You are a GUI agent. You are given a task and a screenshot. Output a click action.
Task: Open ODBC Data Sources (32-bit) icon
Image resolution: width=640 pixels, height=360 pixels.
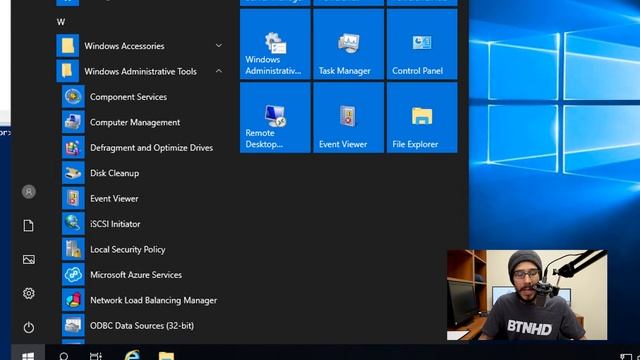[73, 325]
